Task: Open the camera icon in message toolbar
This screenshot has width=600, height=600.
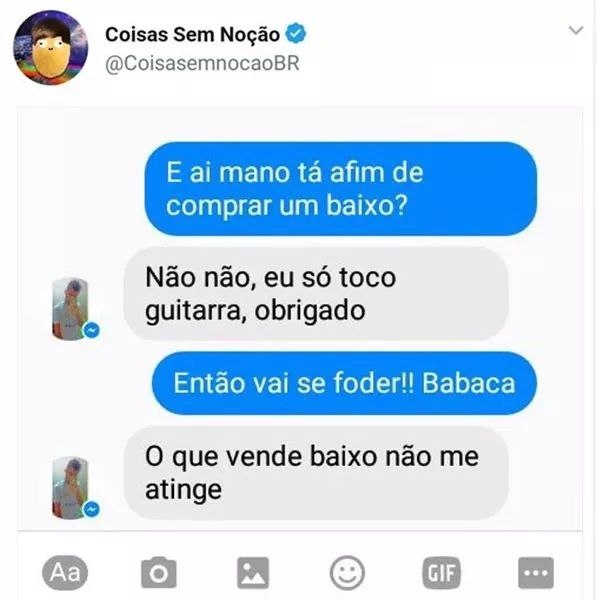Action: (x=159, y=573)
